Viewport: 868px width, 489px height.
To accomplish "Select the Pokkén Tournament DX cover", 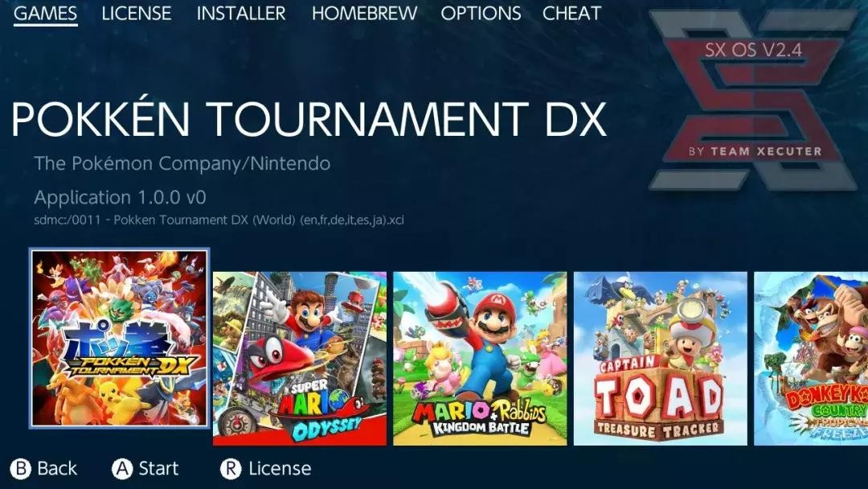I will click(120, 339).
